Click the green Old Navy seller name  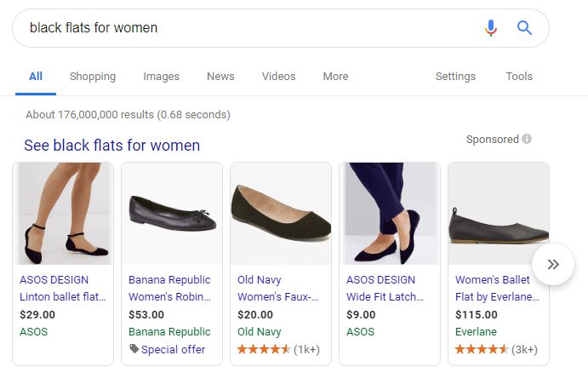pos(260,332)
